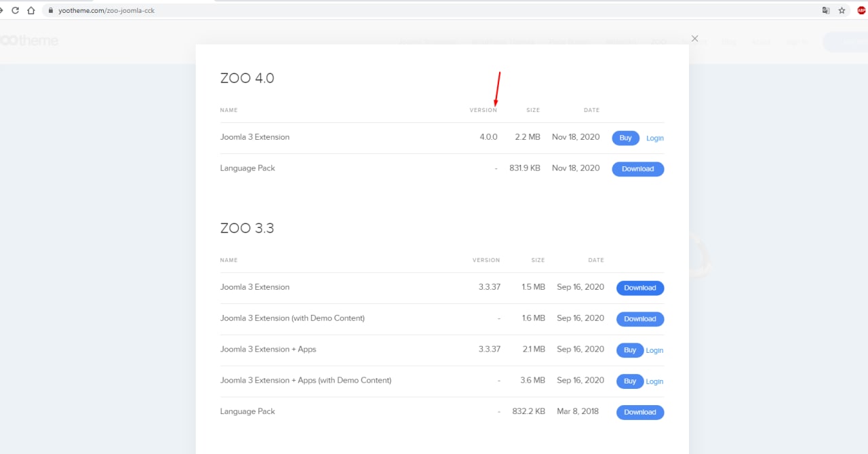
Task: Open Login link in the 2.1 MB row
Action: point(654,350)
